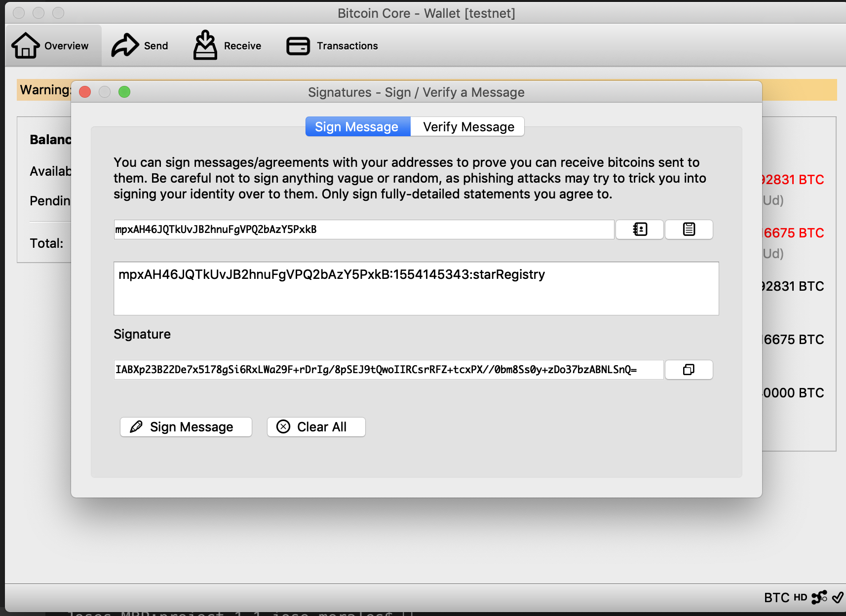Open the Receive tab in main window

(228, 46)
